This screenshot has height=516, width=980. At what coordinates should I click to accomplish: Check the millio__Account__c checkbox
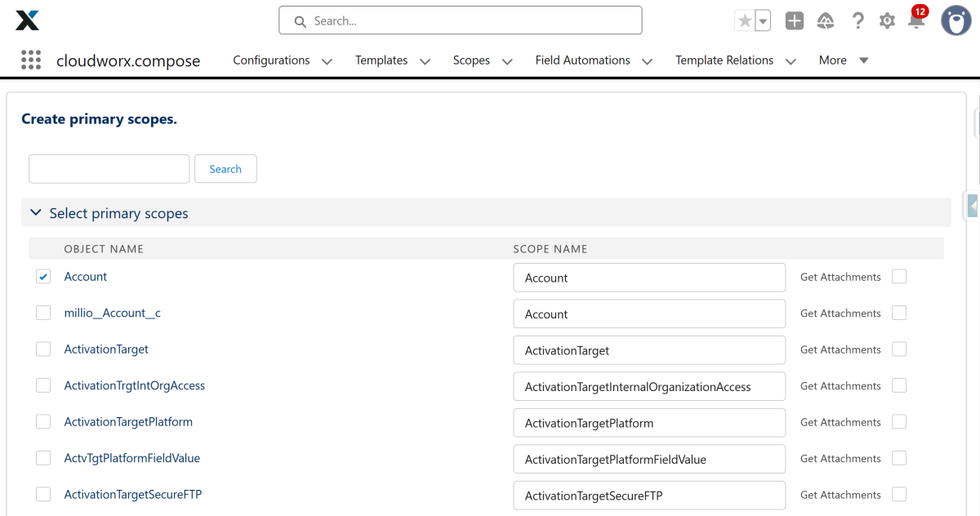[43, 313]
